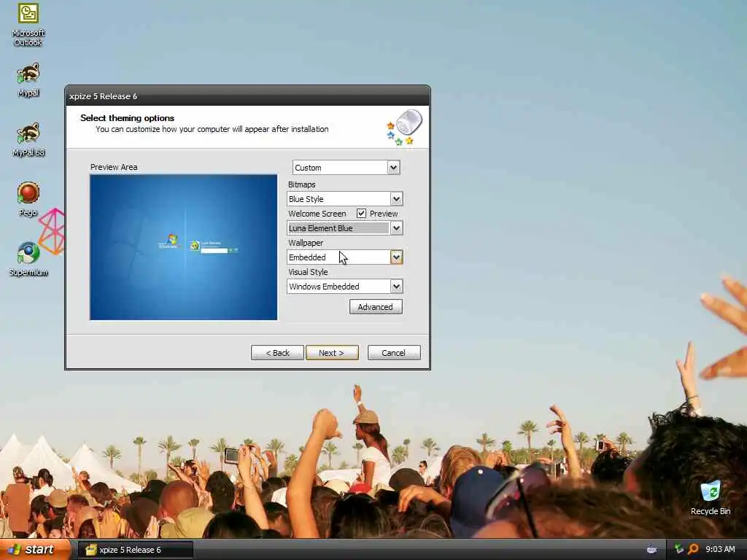Cancel the xpize installation
This screenshot has height=560, width=747.
pos(394,353)
